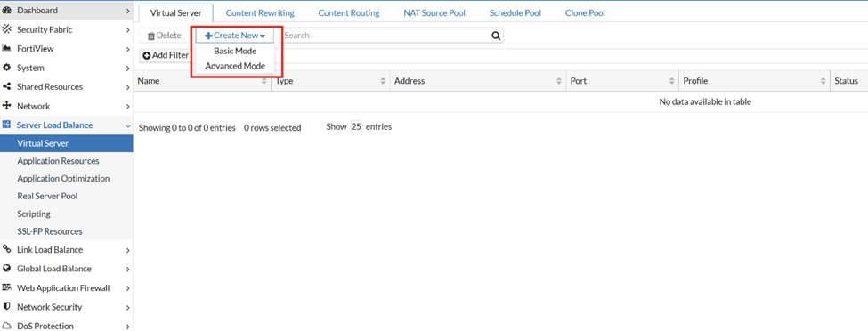Expand the System menu chevron
Screen dimensions: 868x331
point(127,69)
